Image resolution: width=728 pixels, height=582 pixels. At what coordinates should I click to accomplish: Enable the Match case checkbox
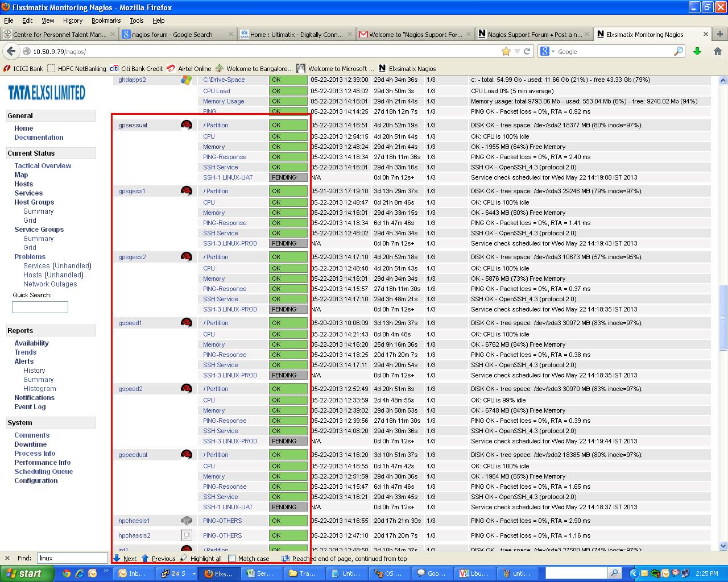coord(231,559)
